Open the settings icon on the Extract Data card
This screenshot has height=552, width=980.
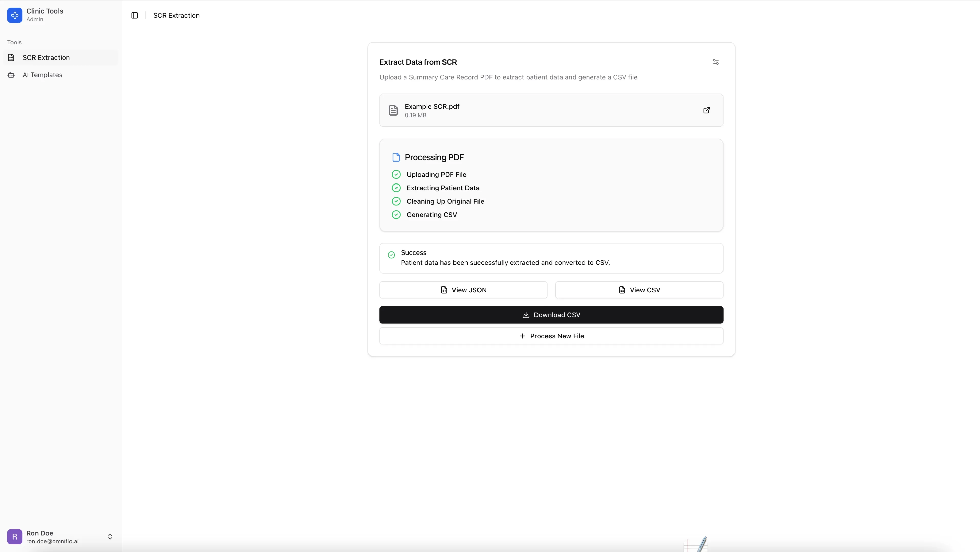point(715,62)
